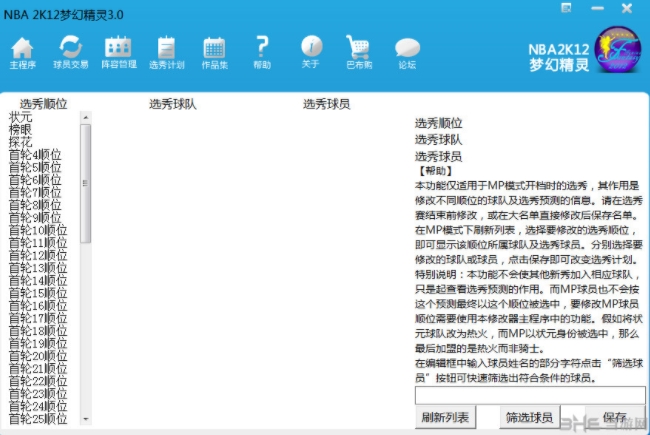The height and width of the screenshot is (435, 650).
Task: Select 探花 in the draft order list
Action: point(21,142)
